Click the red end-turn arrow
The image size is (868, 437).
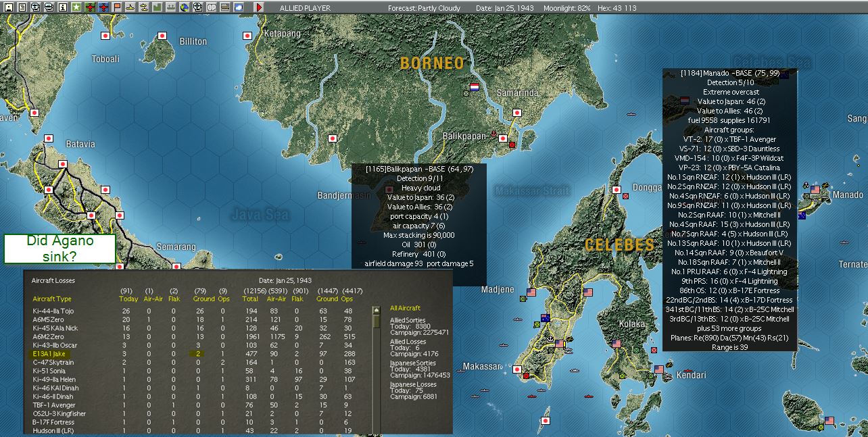pyautogui.click(x=259, y=7)
